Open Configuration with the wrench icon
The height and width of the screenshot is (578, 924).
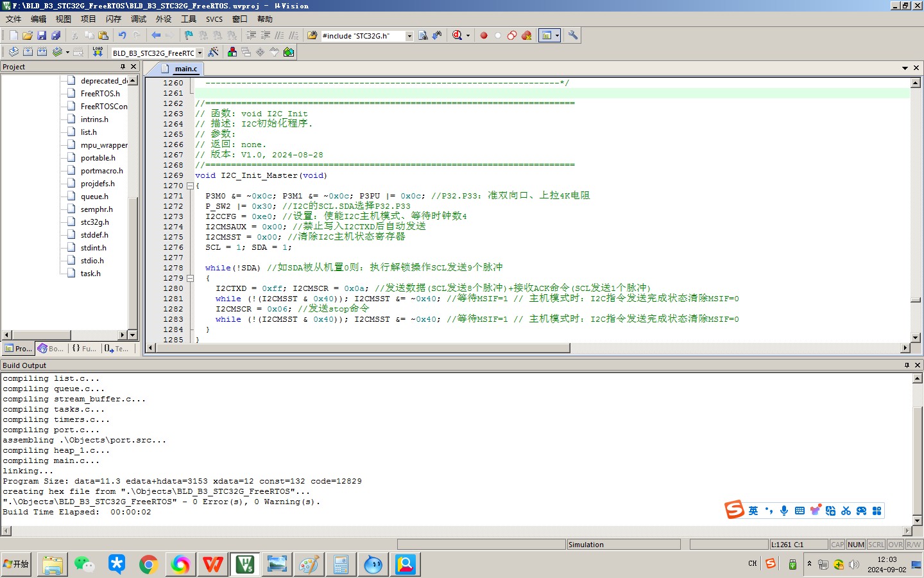(573, 36)
